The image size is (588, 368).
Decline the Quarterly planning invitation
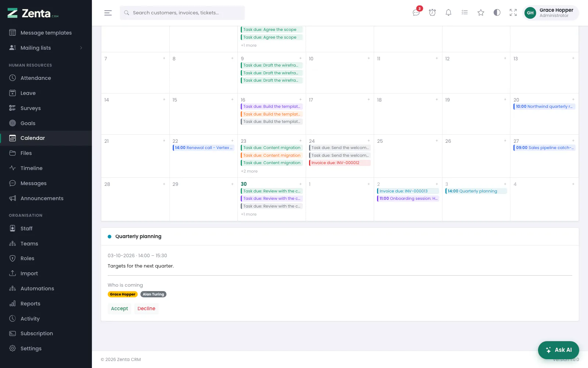(146, 309)
